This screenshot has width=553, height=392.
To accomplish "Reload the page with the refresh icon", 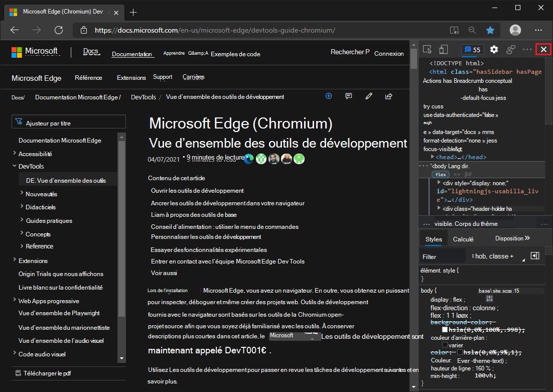I will (59, 30).
